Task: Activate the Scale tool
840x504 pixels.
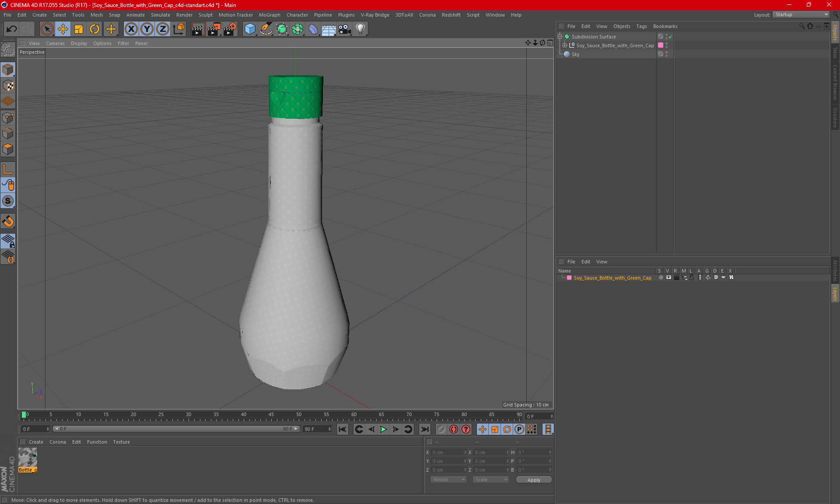Action: pyautogui.click(x=79, y=29)
